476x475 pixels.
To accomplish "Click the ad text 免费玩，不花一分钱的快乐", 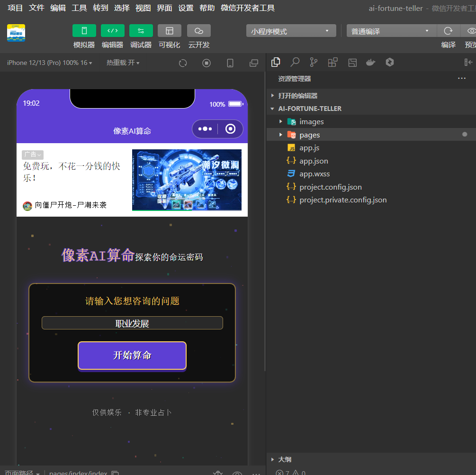I will click(72, 172).
